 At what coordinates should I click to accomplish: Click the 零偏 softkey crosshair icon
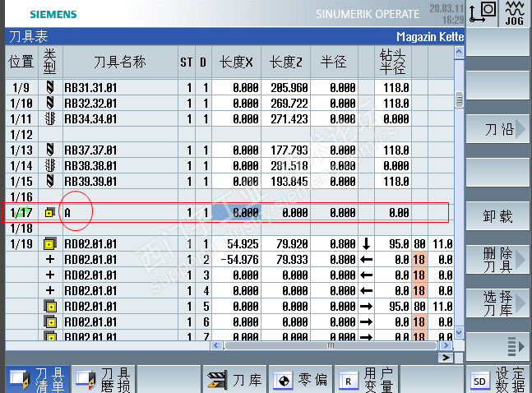coord(284,381)
